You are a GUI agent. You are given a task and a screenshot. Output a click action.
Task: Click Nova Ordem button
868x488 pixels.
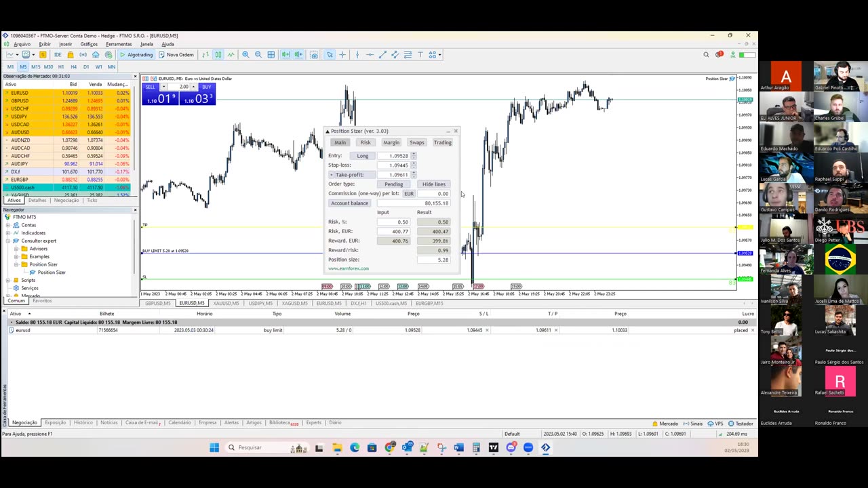pos(176,54)
